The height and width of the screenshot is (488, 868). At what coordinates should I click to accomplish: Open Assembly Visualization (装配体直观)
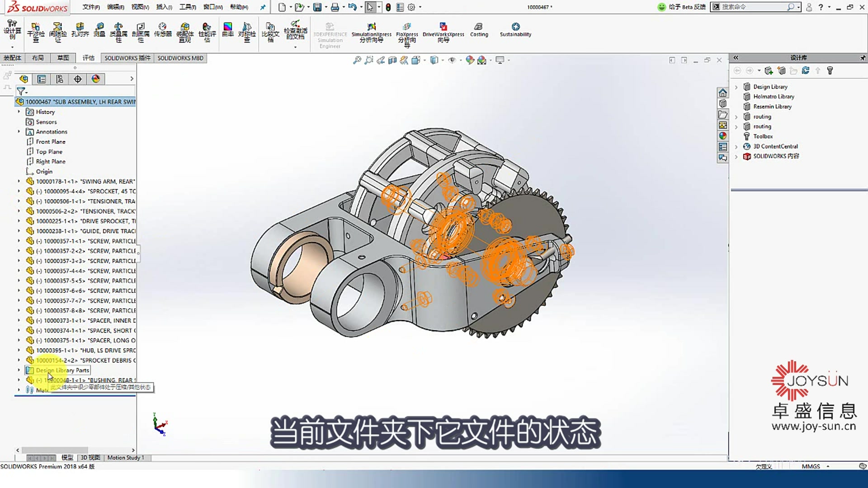point(185,33)
